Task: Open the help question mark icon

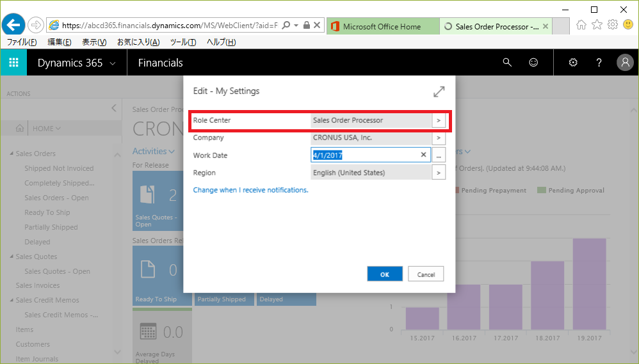Action: (599, 62)
